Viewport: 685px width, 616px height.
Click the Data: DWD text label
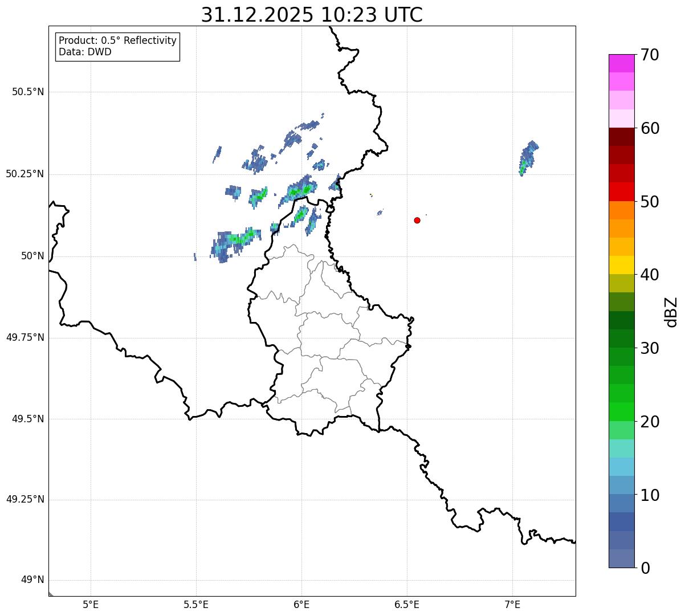tap(85, 52)
